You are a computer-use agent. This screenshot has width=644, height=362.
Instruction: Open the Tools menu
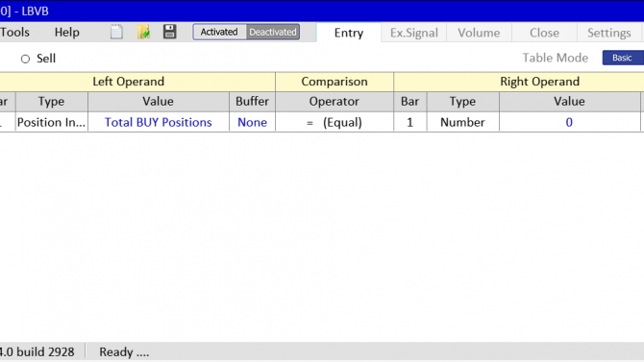[14, 32]
